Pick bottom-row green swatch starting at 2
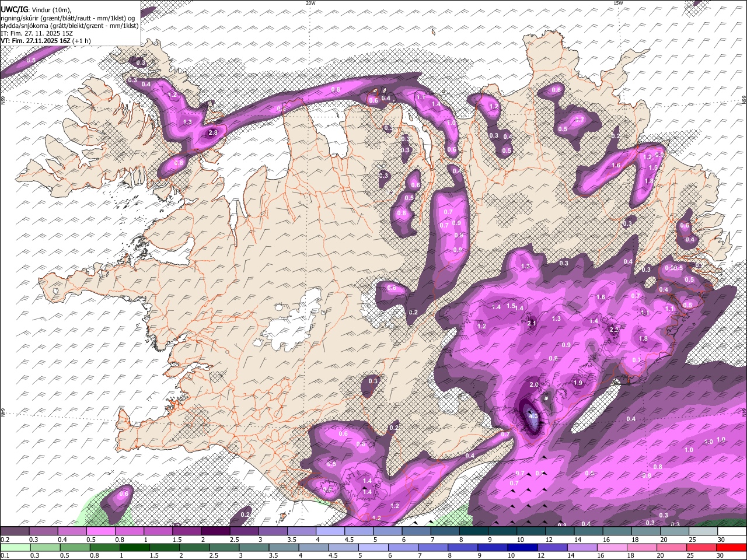This screenshot has height=560, width=747. click(194, 547)
